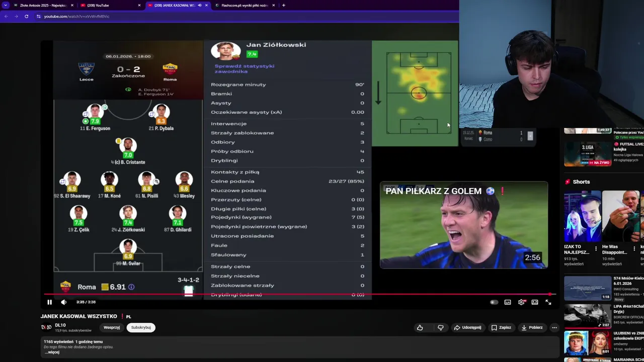Image resolution: width=644 pixels, height=362 pixels.
Task: Click goalkeeper M. Svilar in lineup
Action: coord(128,253)
